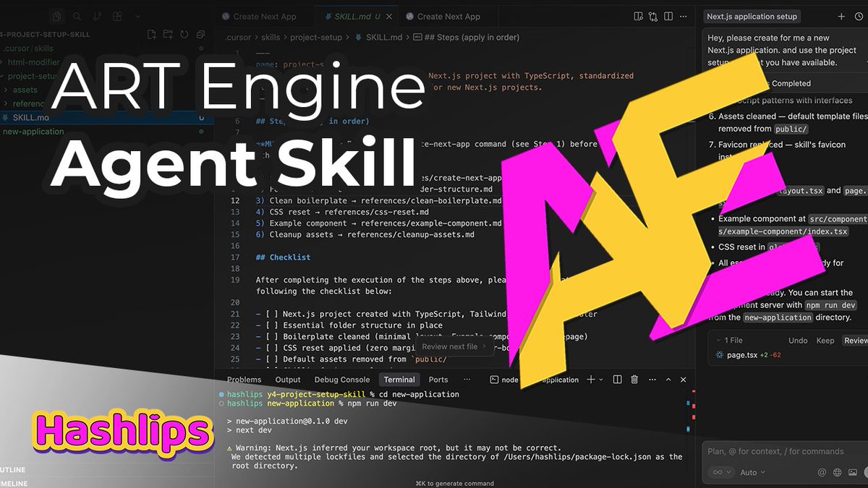868x488 pixels.
Task: Kill terminal with trash icon
Action: (634, 380)
